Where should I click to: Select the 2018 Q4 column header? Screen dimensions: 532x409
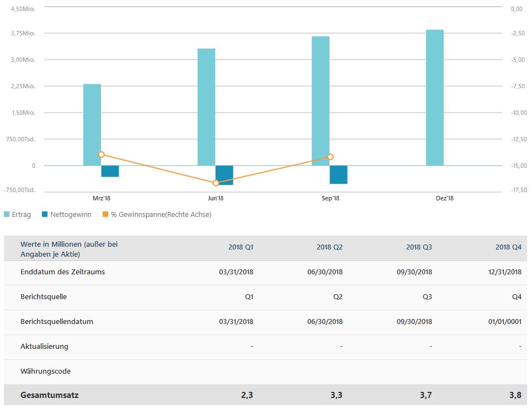pos(508,247)
